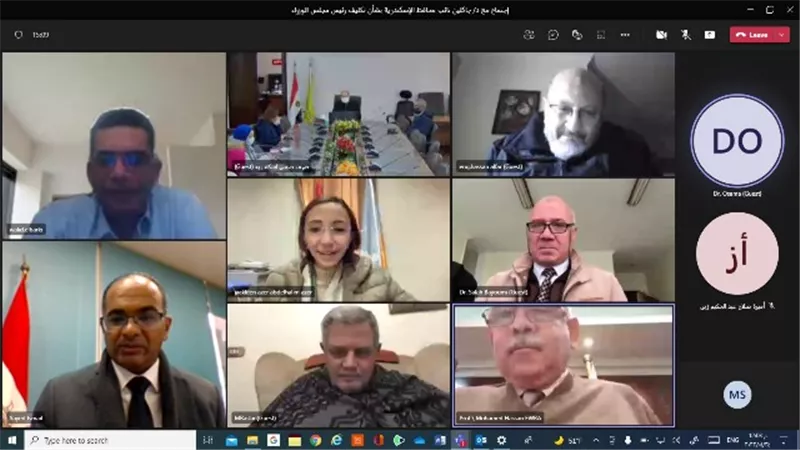The width and height of the screenshot is (800, 450).
Task: Open the Google icon on the taskbar
Action: click(273, 440)
